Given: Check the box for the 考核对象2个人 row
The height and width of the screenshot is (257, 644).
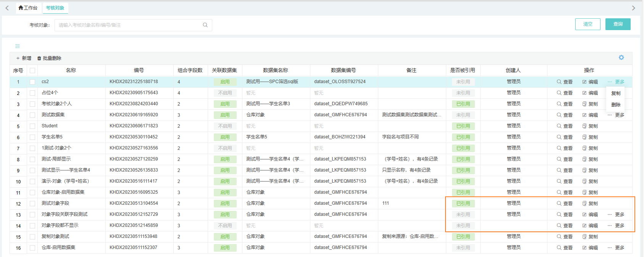Looking at the screenshot, I should point(32,104).
